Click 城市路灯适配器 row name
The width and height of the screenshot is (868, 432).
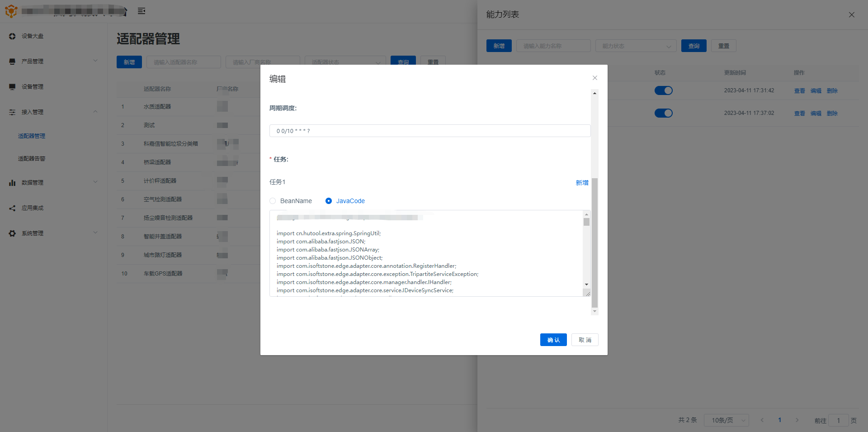tap(163, 255)
